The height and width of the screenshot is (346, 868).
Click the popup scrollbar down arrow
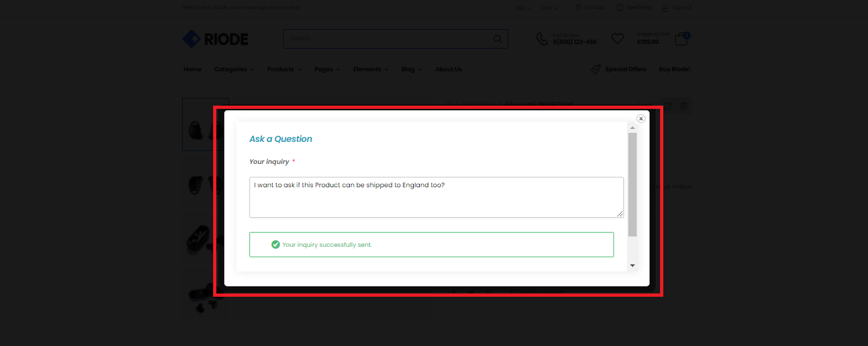coord(632,266)
